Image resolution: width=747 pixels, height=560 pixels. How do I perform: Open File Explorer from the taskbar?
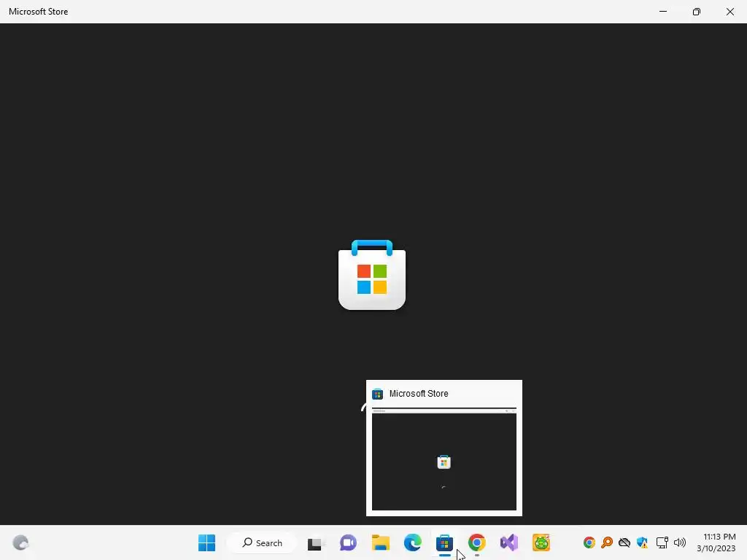point(380,542)
